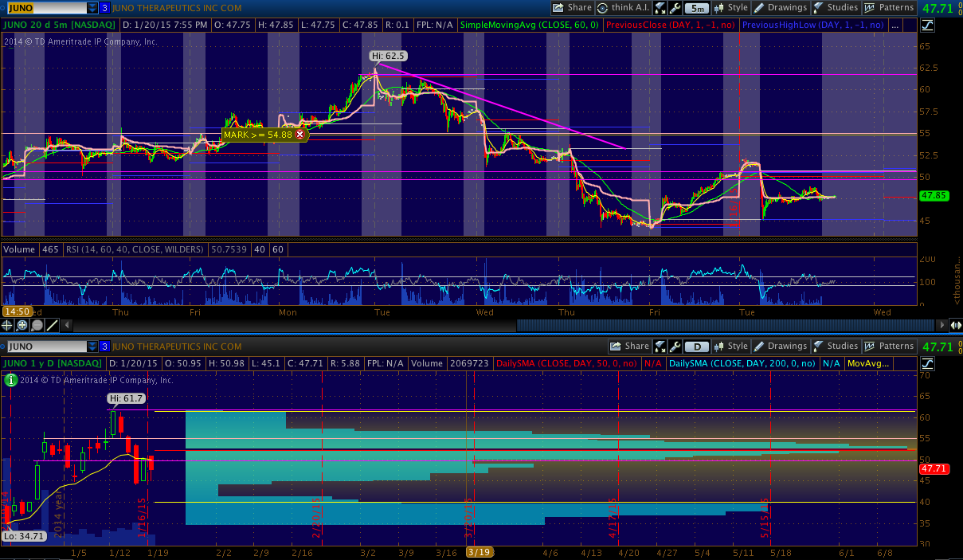Click the crosshair pan tool icon

click(x=8, y=325)
